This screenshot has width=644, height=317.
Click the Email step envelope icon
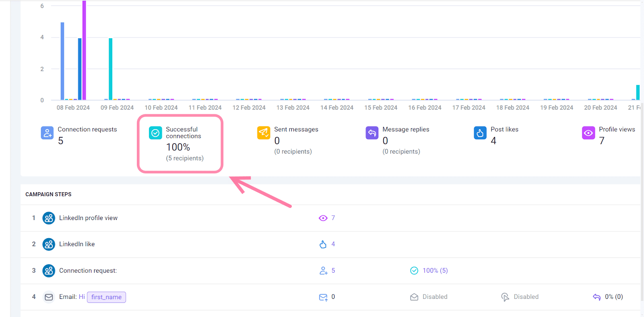[49, 297]
